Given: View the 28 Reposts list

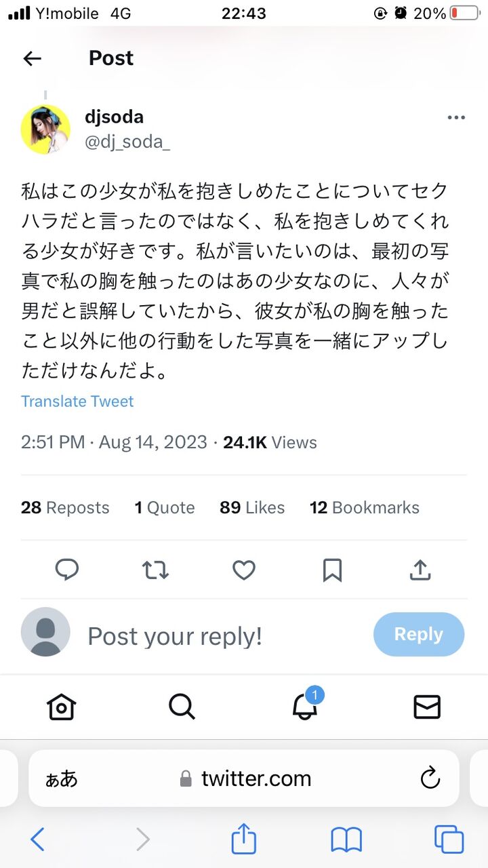Looking at the screenshot, I should [x=65, y=508].
